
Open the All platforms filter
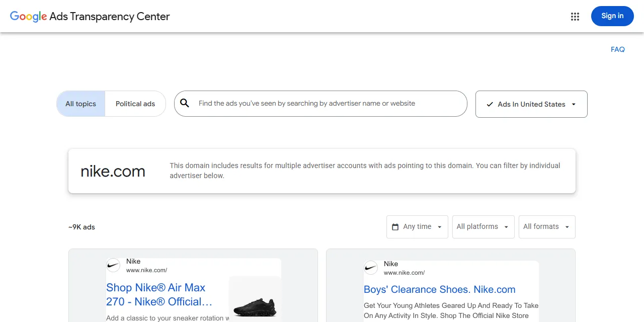pyautogui.click(x=483, y=227)
